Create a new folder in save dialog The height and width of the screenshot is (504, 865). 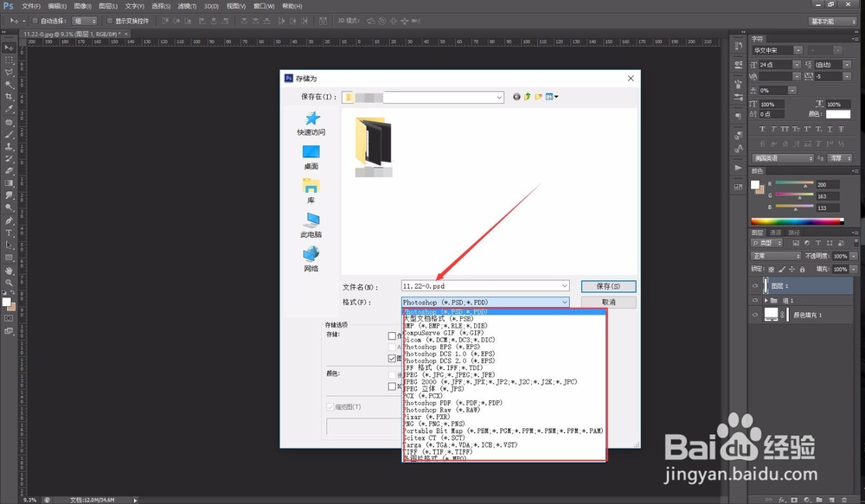(538, 97)
